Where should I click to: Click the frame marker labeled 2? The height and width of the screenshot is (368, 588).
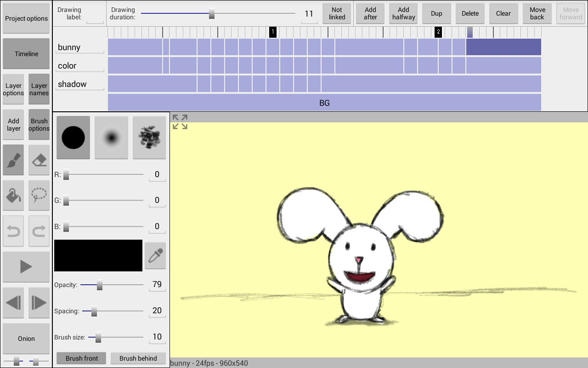438,32
